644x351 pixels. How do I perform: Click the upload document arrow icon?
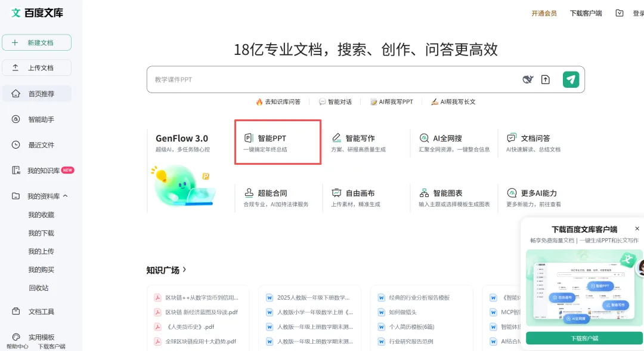[x=15, y=67]
